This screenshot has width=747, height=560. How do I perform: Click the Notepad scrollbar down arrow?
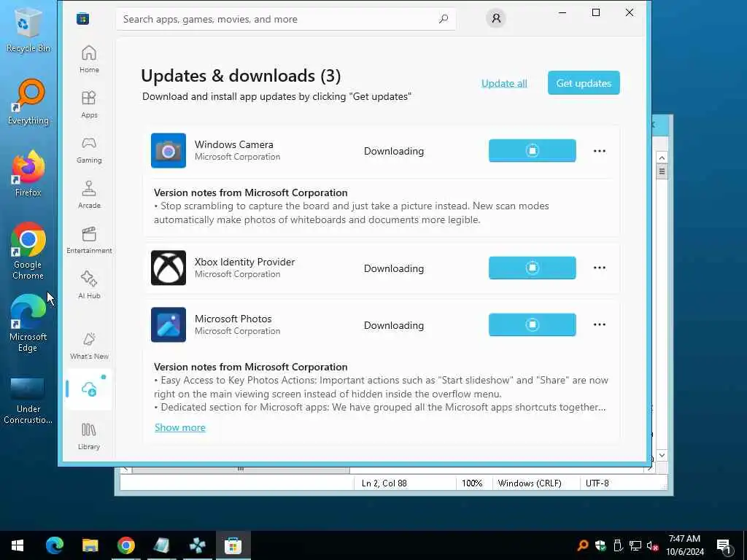tap(662, 455)
